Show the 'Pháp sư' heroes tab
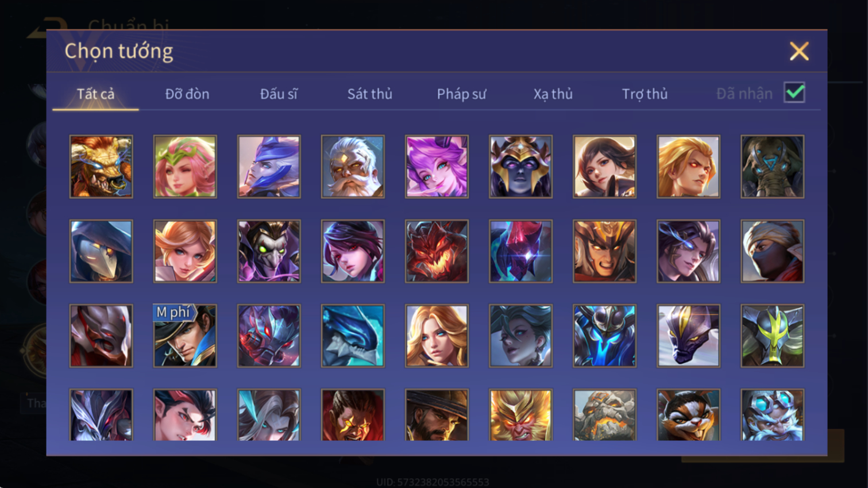 pos(461,94)
